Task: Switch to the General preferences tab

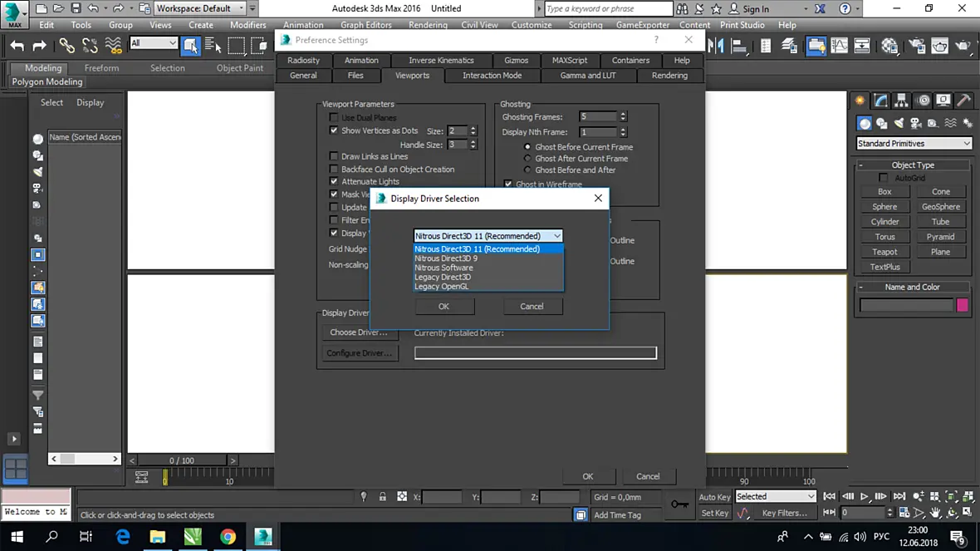Action: [x=303, y=75]
